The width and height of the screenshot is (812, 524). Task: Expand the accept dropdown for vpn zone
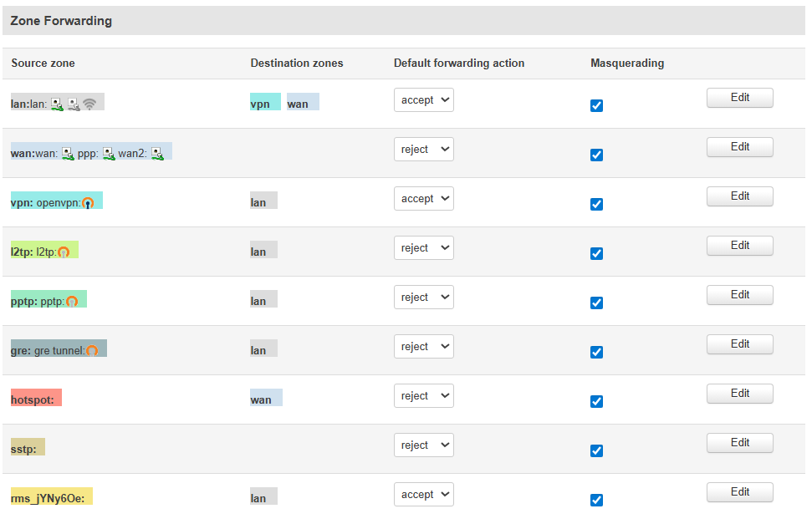coord(424,198)
